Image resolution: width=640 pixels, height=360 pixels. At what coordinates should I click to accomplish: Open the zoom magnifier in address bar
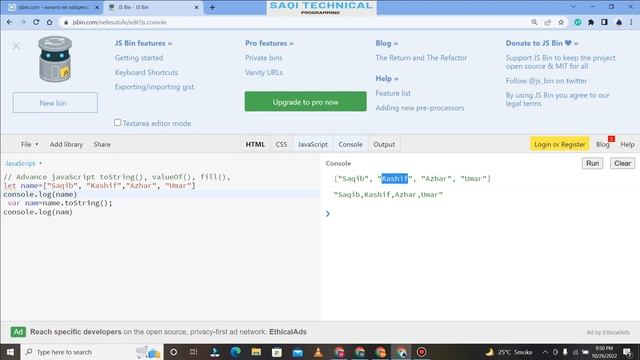[534, 22]
